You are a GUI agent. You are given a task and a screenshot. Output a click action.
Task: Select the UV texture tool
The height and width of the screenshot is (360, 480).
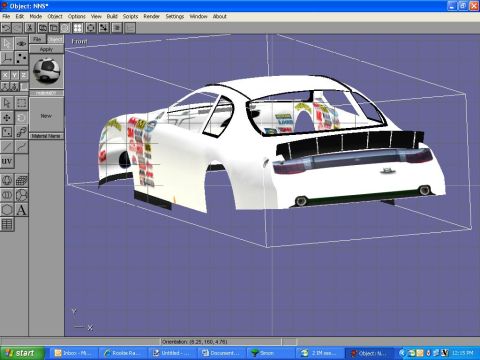point(7,161)
